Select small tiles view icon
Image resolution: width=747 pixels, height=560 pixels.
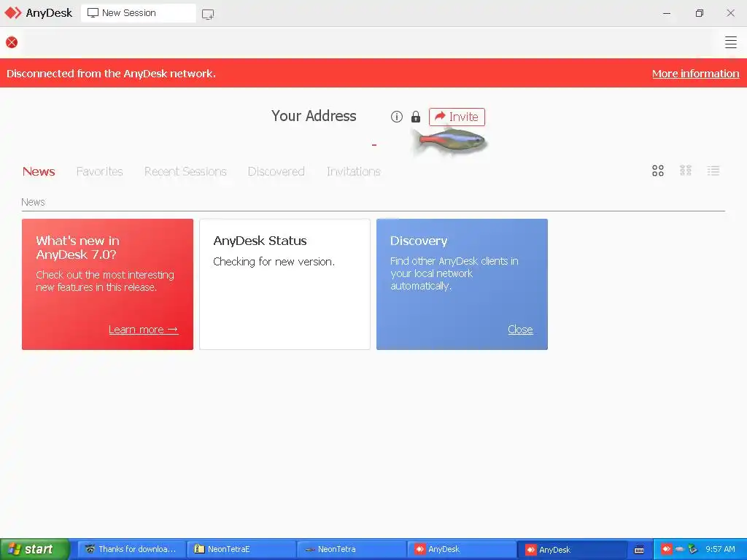pos(686,171)
